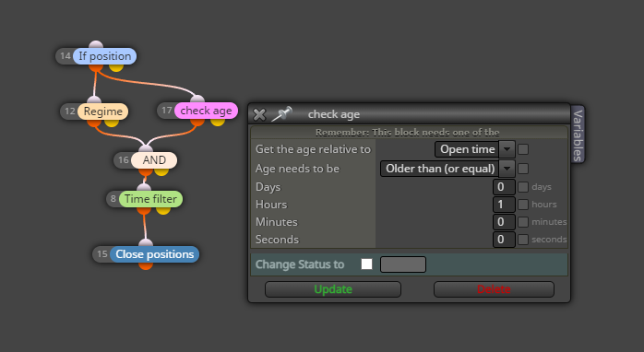The width and height of the screenshot is (644, 352).
Task: Click block number 14 badge
Action: pyautogui.click(x=66, y=56)
